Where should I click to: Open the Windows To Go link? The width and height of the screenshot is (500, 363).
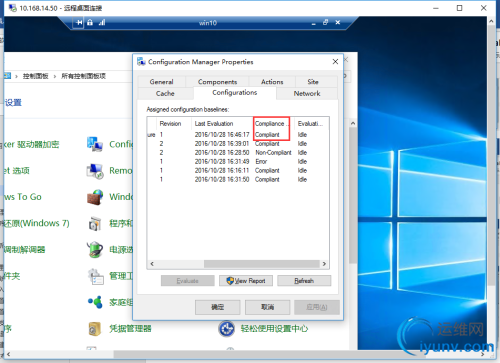(23, 197)
